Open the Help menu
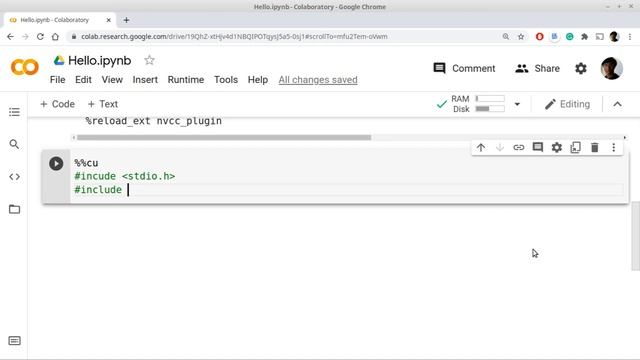Image resolution: width=640 pixels, height=360 pixels. pyautogui.click(x=258, y=80)
